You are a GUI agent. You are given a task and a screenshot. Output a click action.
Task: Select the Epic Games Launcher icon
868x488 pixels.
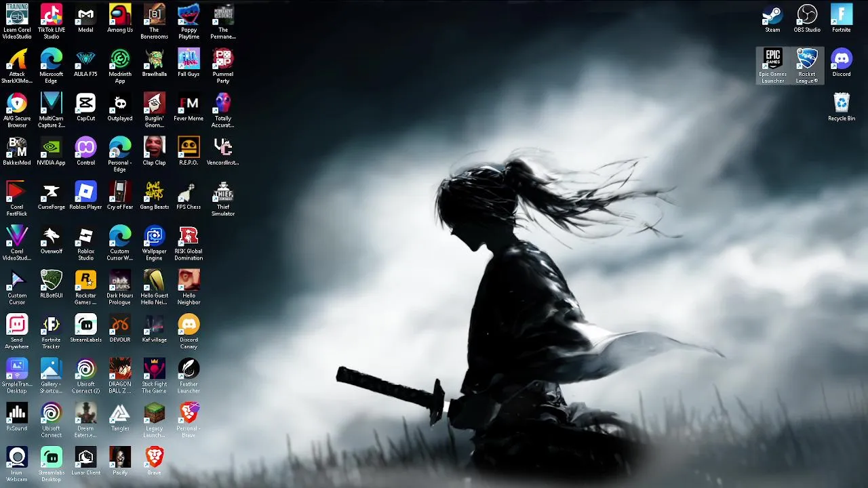pyautogui.click(x=772, y=59)
